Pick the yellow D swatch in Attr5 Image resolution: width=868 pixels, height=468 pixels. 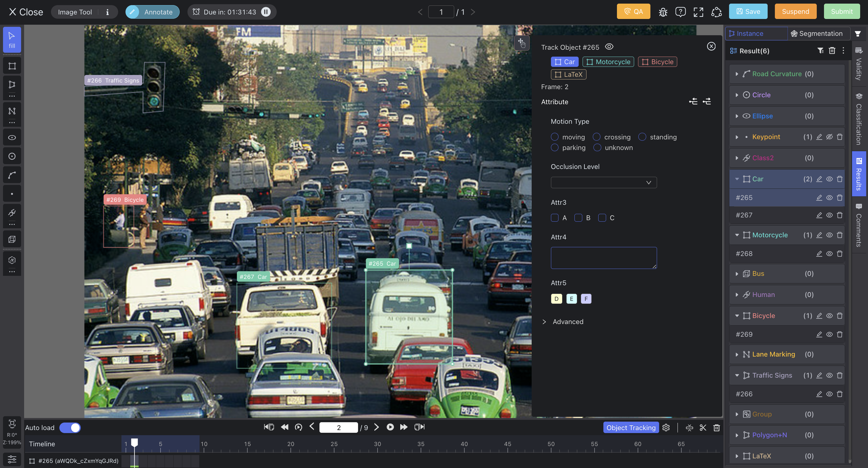(x=556, y=299)
